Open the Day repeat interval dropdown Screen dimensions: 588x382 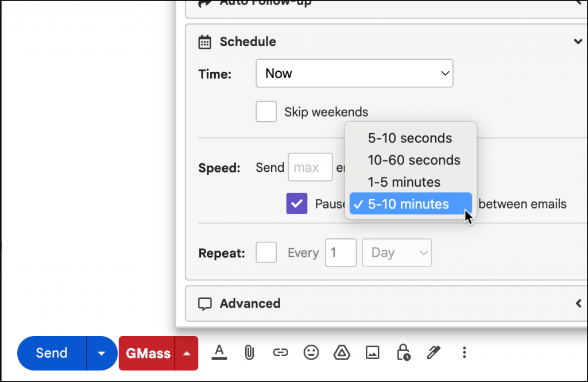point(396,253)
